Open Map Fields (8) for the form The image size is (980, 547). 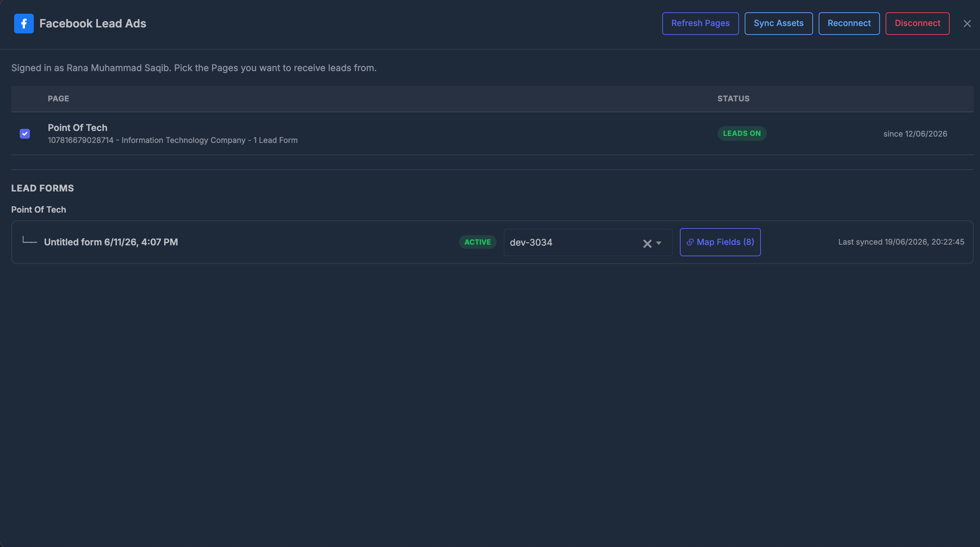click(x=720, y=242)
